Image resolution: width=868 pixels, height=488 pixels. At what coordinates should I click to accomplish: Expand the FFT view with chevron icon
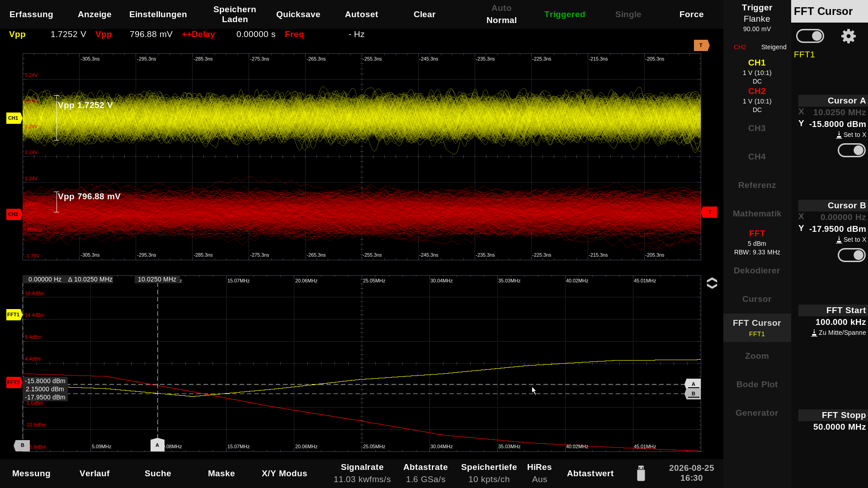coord(712,283)
